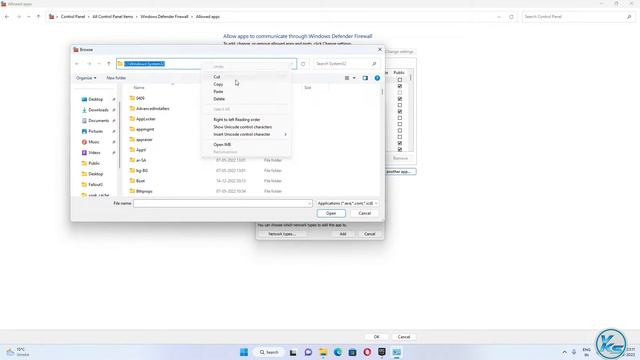Click All Control Panel Items breadcrumb
The image size is (640, 360).
(113, 17)
